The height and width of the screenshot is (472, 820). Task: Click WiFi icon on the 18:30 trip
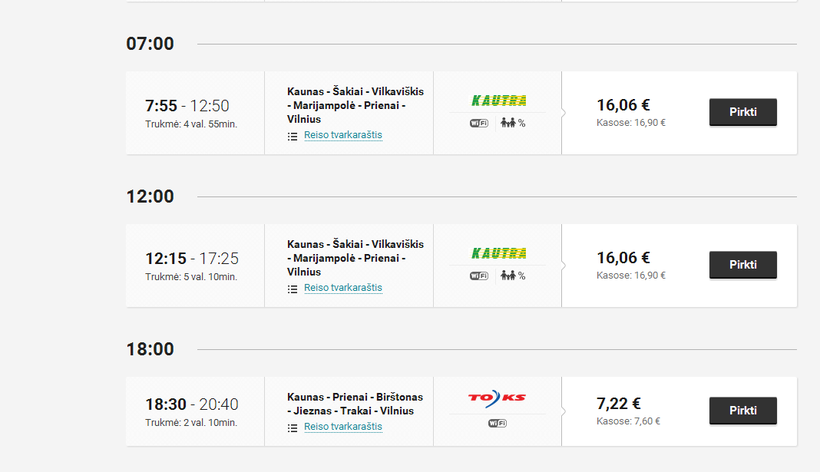click(x=497, y=423)
